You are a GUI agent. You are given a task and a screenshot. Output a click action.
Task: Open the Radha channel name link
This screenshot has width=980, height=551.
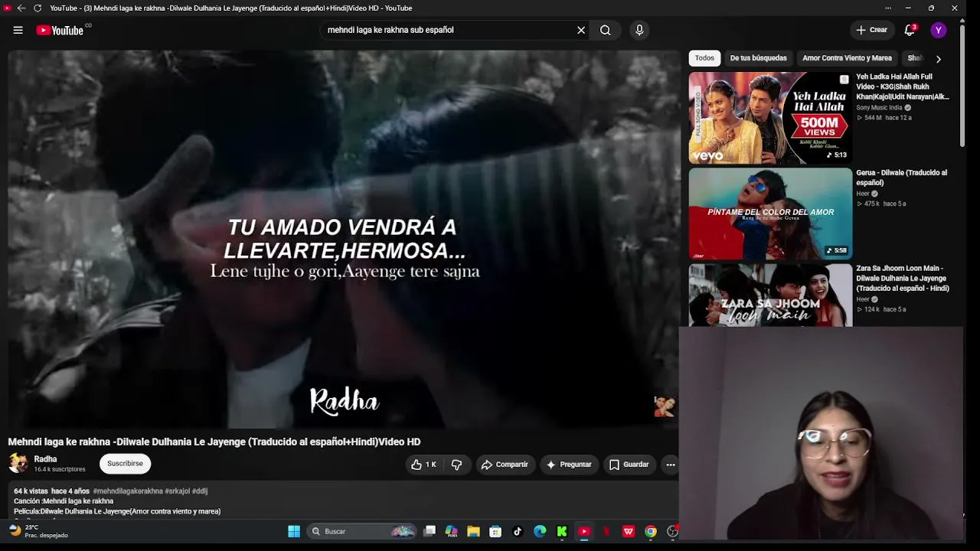46,459
